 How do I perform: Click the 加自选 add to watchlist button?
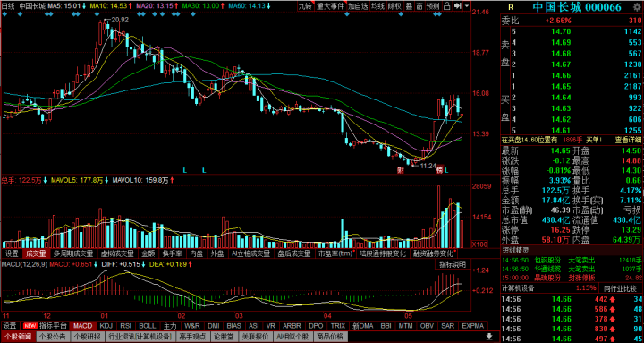coord(358,5)
